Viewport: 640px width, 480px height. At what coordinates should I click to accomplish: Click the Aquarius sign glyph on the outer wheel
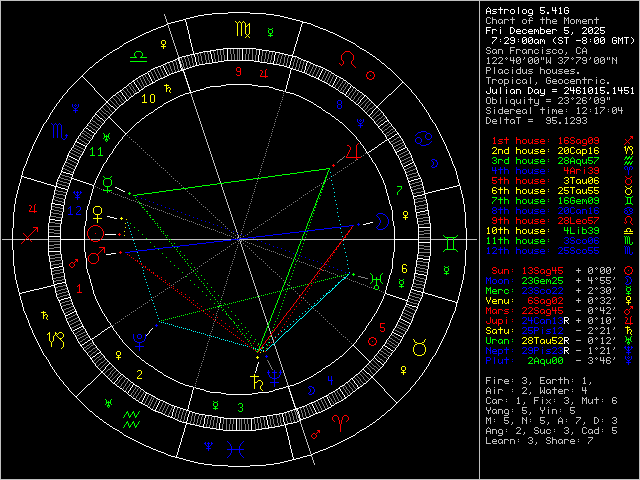tap(131, 420)
